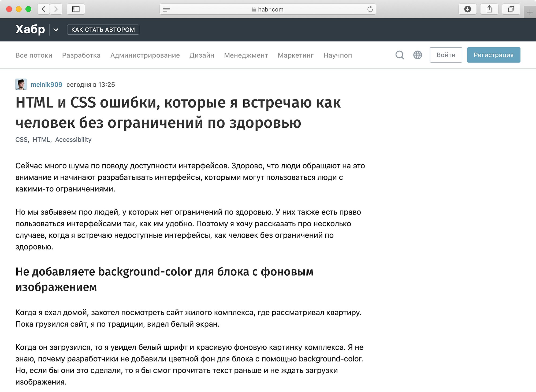Expand the dropdown chevron beside Хабр logo
The width and height of the screenshot is (536, 392).
coord(56,30)
